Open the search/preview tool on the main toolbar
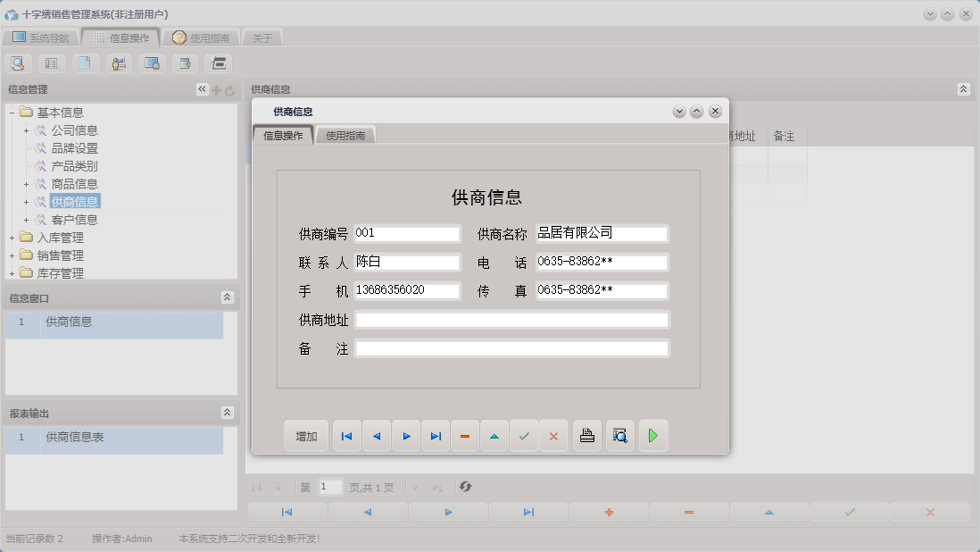 click(x=18, y=63)
